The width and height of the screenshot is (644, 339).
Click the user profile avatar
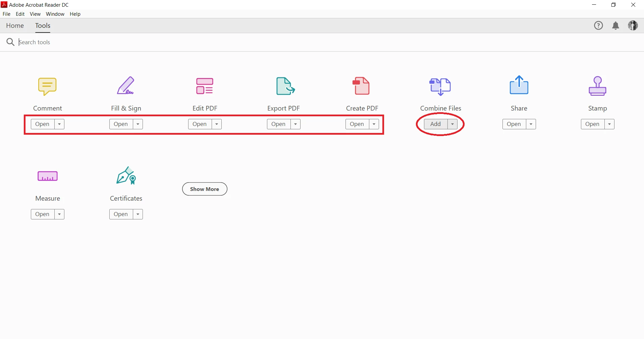pyautogui.click(x=633, y=25)
